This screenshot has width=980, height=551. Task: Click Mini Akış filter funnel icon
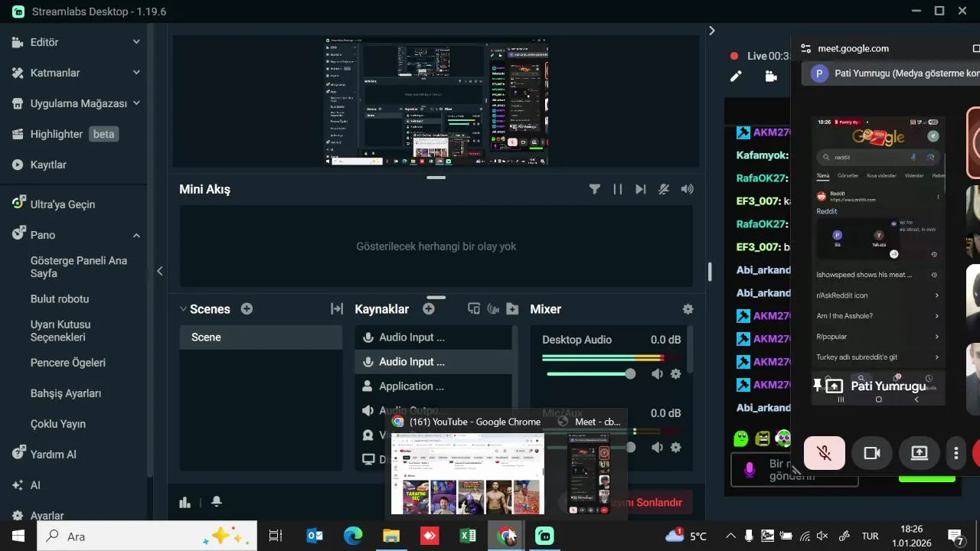pyautogui.click(x=595, y=189)
